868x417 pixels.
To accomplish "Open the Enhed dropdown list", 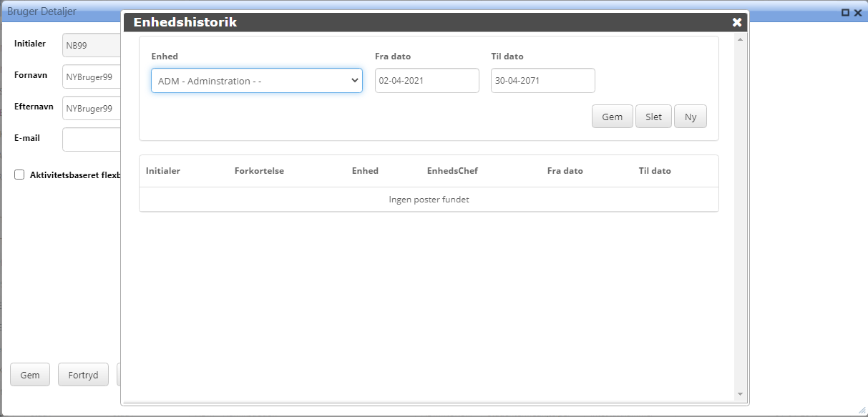I will [x=256, y=81].
